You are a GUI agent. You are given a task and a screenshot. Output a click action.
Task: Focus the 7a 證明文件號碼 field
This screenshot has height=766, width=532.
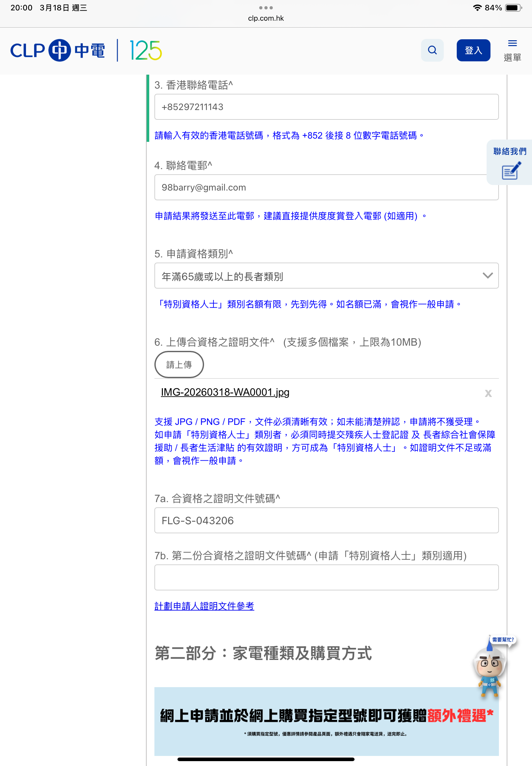pyautogui.click(x=326, y=520)
